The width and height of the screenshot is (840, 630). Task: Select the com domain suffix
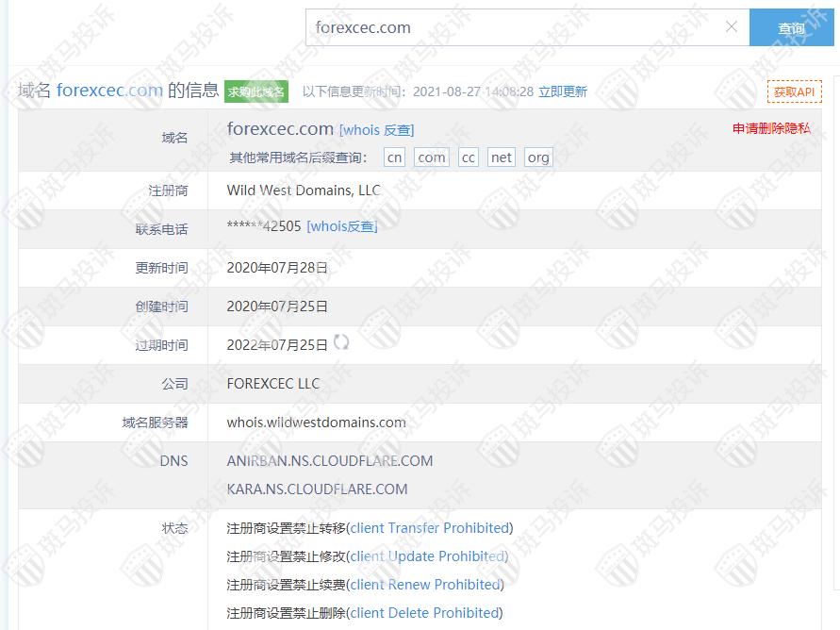[432, 157]
